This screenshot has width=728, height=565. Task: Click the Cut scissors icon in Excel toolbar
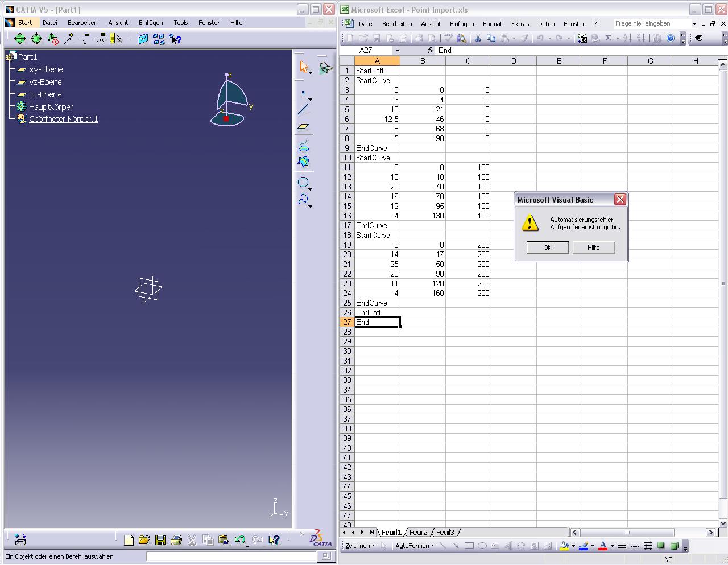coord(478,38)
